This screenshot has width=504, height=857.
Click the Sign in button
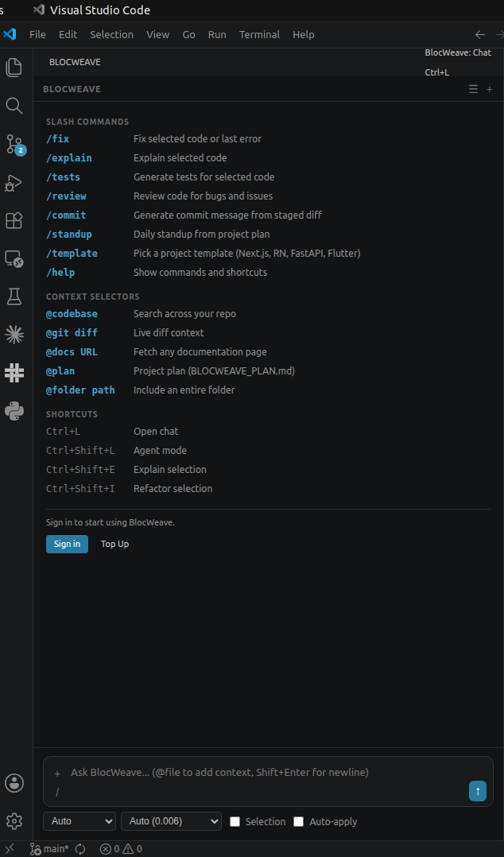tap(67, 544)
